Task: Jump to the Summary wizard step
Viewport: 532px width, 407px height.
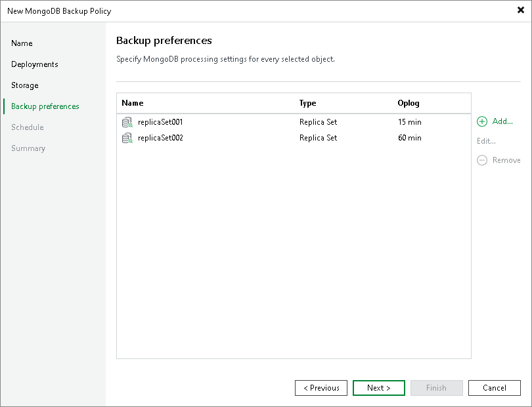Action: coord(28,148)
